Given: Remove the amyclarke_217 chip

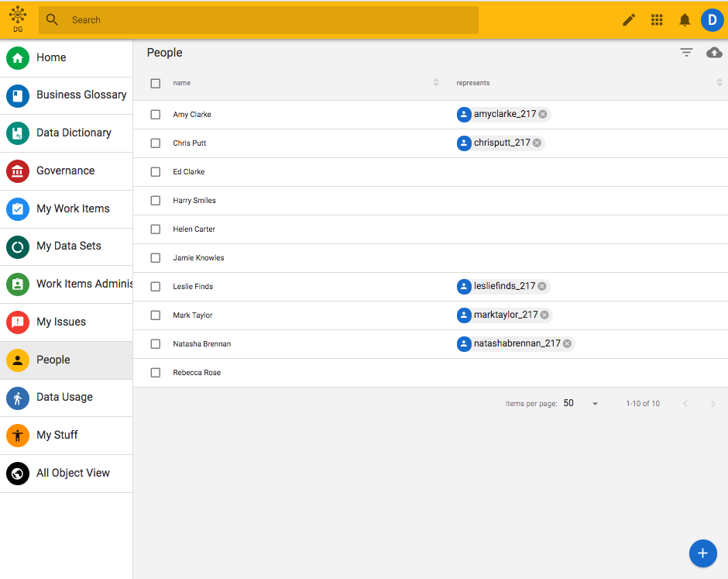Looking at the screenshot, I should click(x=543, y=115).
